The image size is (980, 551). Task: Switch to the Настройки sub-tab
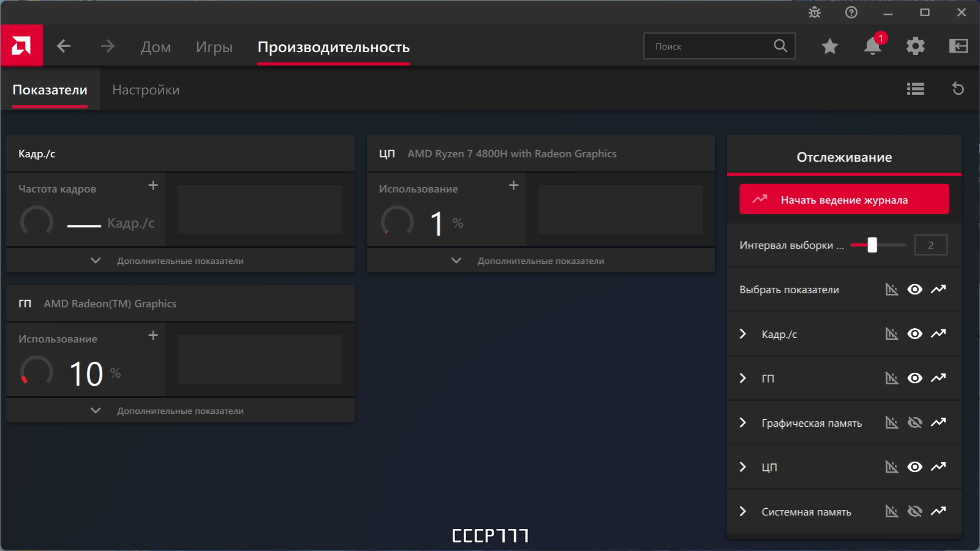146,90
